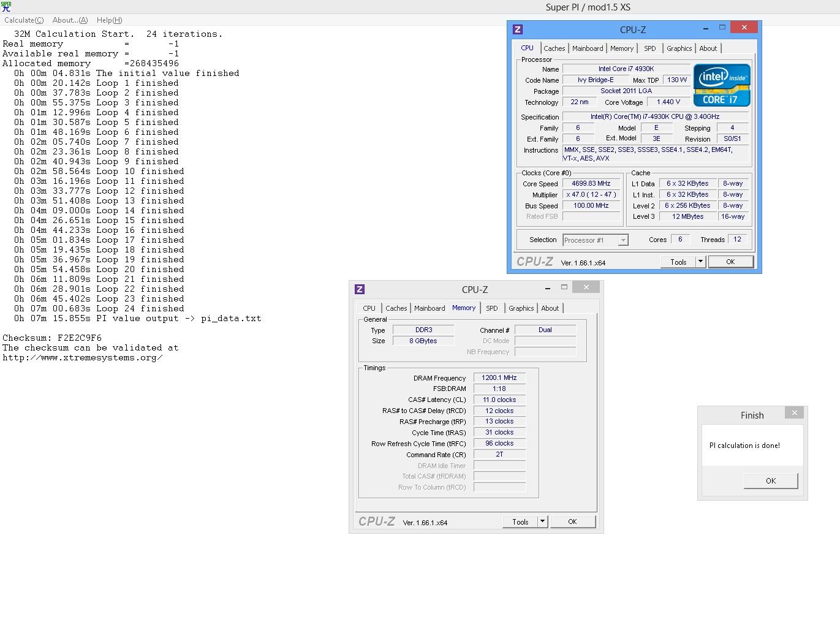Maximize the CPU-Z Memory window
This screenshot has width=840, height=630.
[564, 287]
